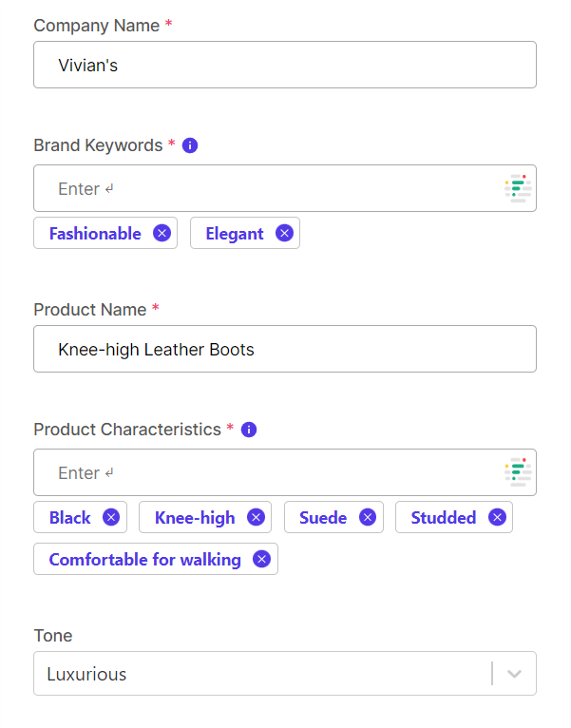The width and height of the screenshot is (571, 728).
Task: Show Product Characteristics info tooltip icon
Action: [x=249, y=430]
